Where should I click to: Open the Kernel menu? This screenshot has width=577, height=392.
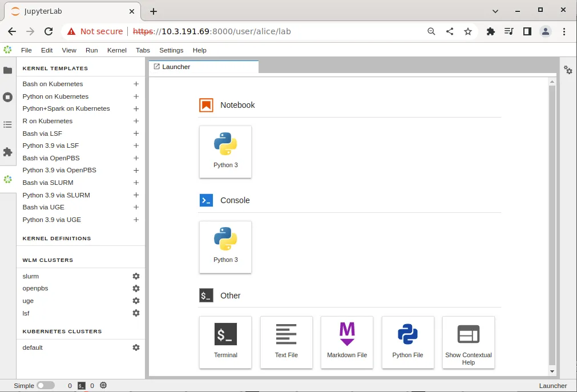116,50
